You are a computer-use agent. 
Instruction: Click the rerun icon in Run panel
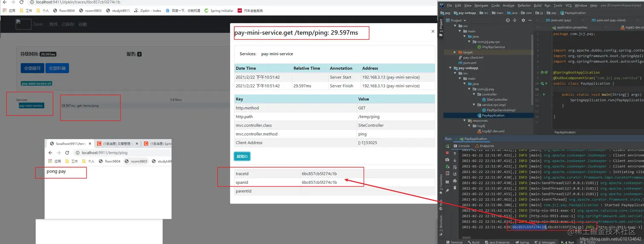click(447, 146)
